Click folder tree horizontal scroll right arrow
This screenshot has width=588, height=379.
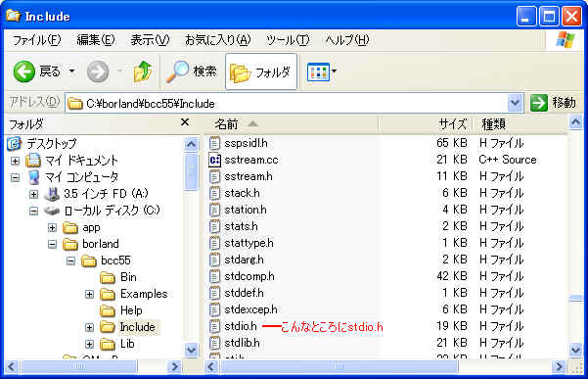click(175, 366)
